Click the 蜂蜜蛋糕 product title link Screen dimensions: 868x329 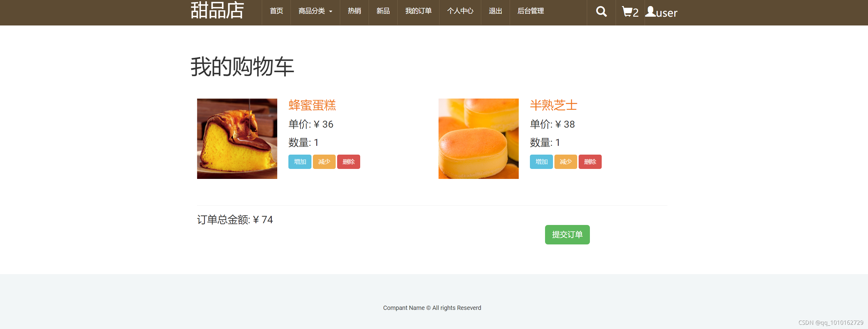(312, 105)
